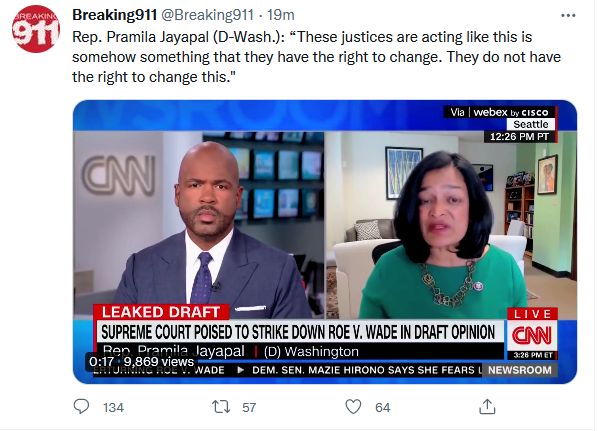Click the @Breaking911 handle
The image size is (598, 431).
coord(207,15)
